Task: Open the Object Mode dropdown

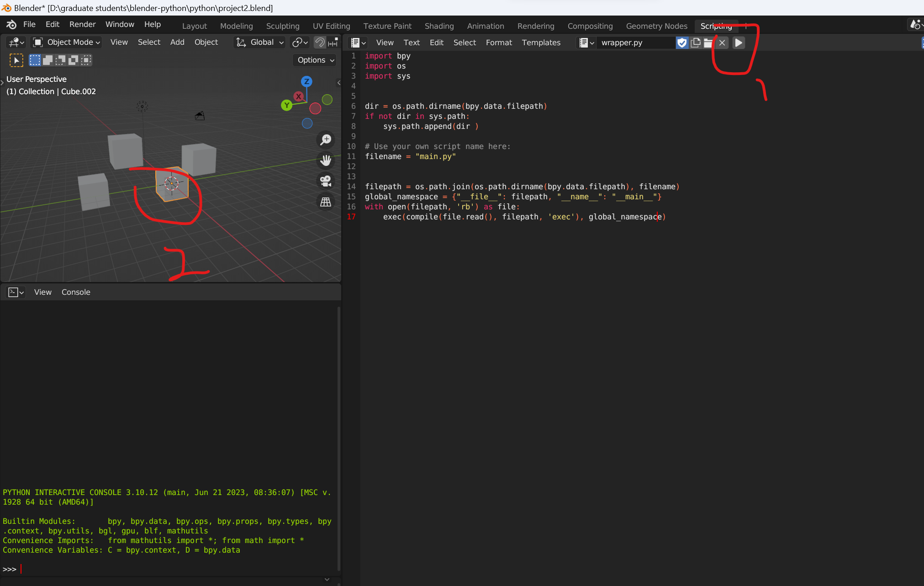Action: coord(67,42)
